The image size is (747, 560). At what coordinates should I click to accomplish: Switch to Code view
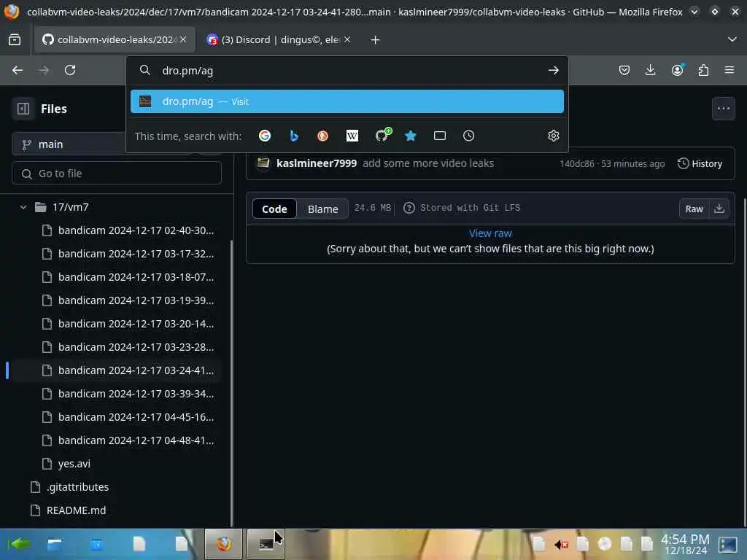(x=274, y=209)
